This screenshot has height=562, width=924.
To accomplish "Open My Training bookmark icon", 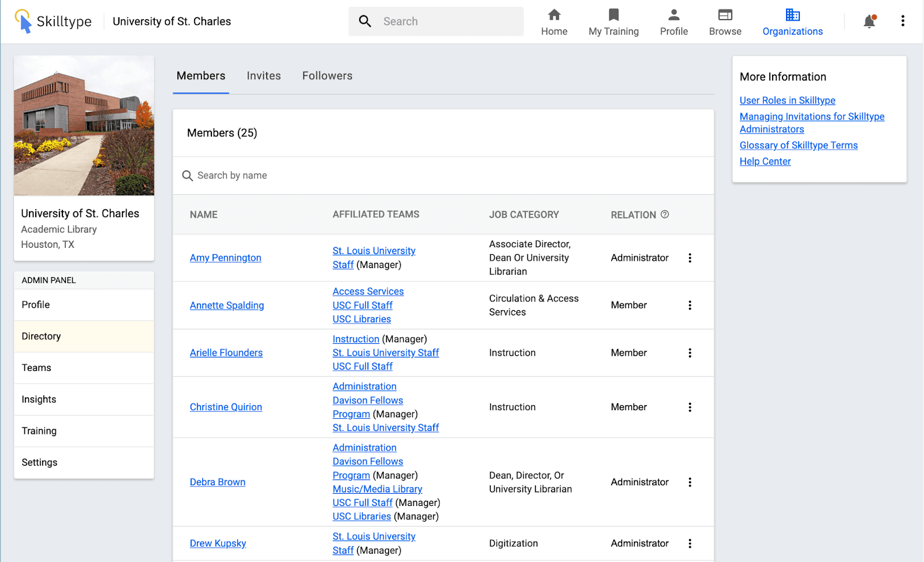I will click(613, 15).
